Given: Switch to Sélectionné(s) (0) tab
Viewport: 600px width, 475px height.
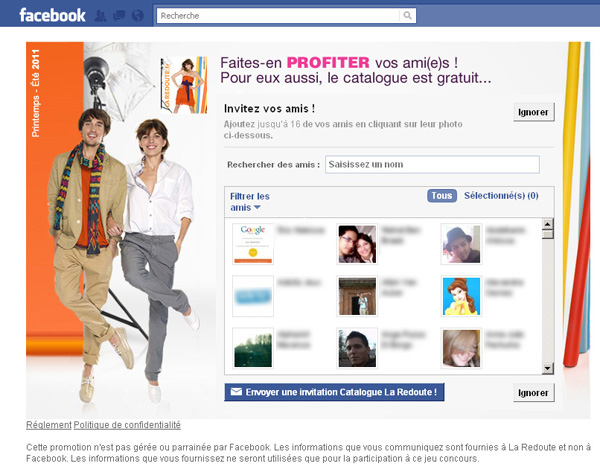Looking at the screenshot, I should (x=501, y=196).
